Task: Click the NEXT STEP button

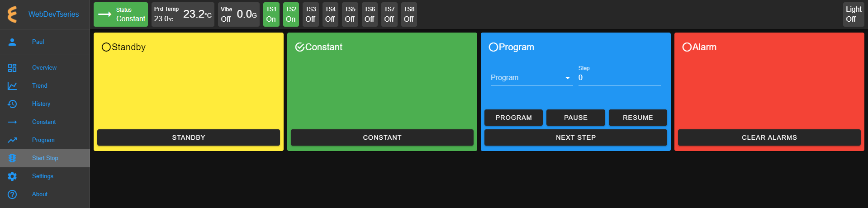Action: click(576, 137)
